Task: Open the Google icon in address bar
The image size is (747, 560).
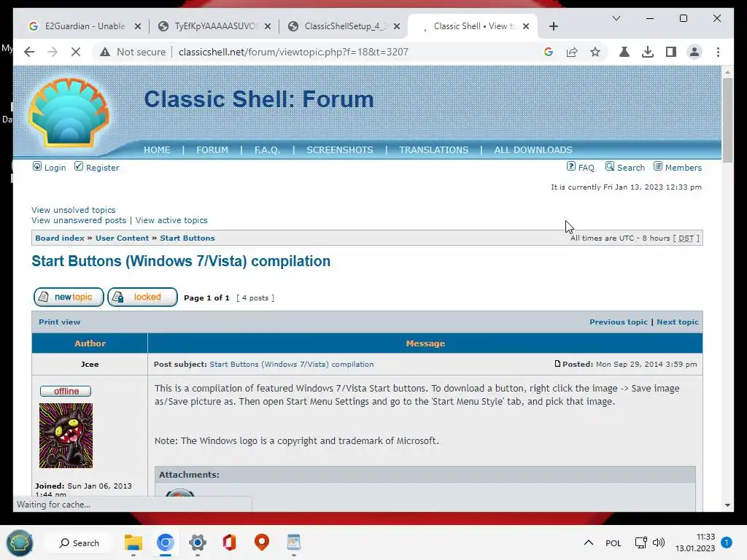Action: click(x=549, y=52)
